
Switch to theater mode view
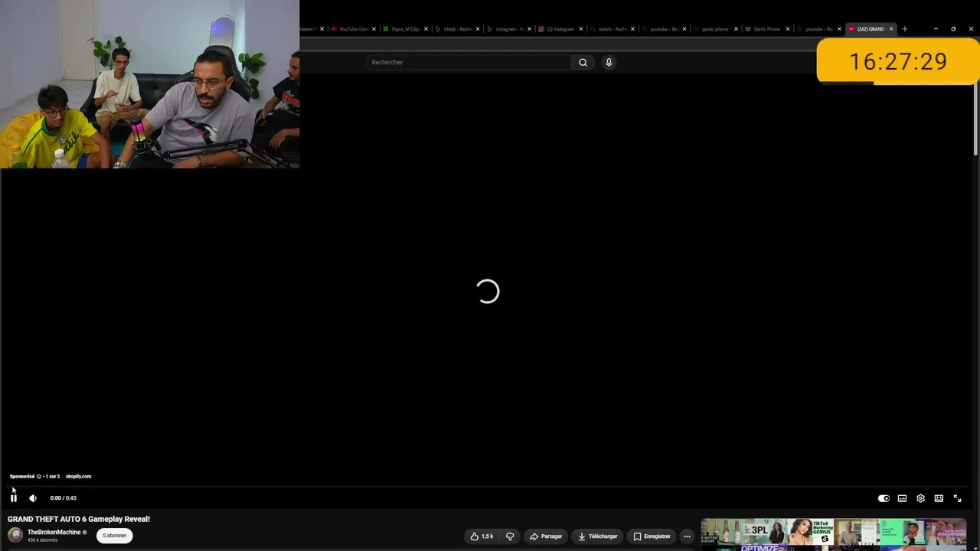939,498
